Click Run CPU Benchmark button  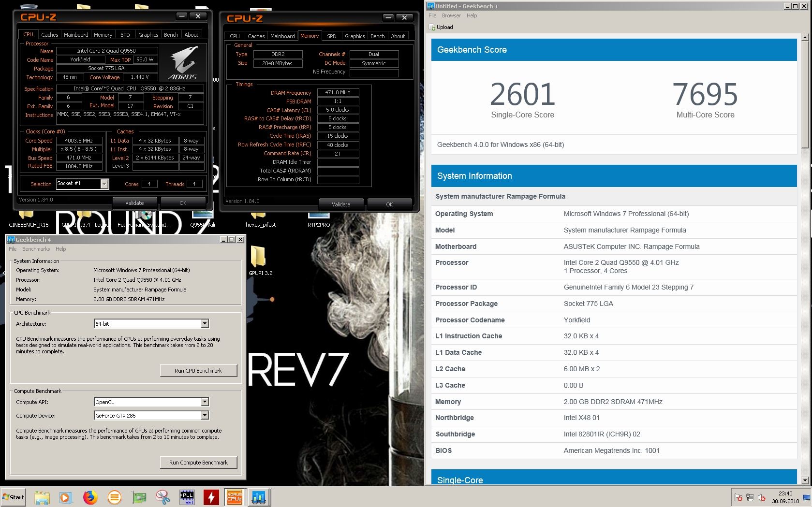coord(198,371)
